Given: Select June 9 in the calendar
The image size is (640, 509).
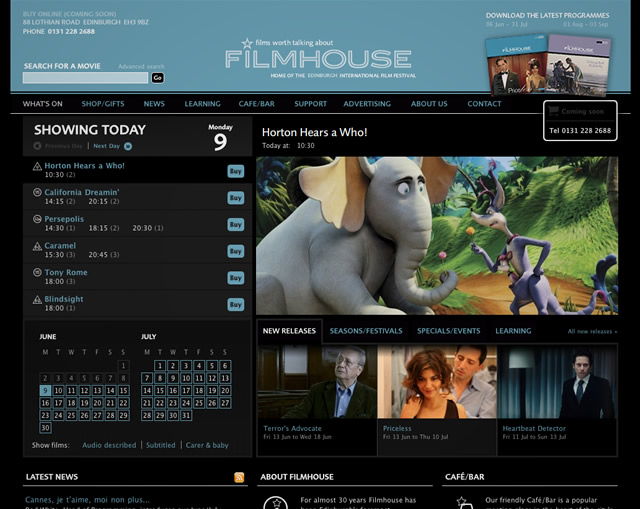Looking at the screenshot, I should [45, 391].
